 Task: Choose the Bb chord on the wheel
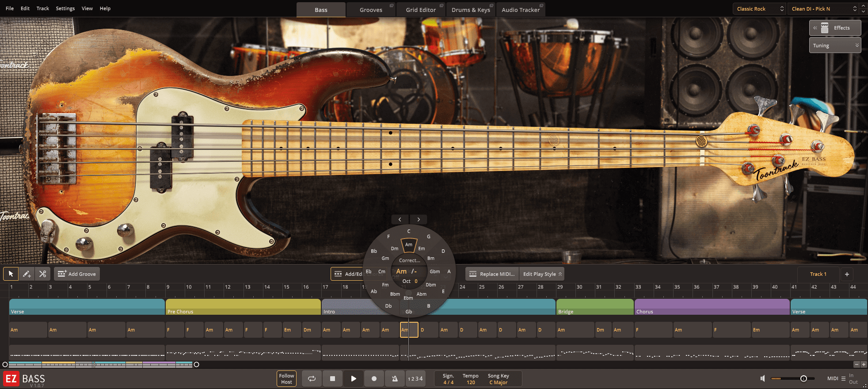(374, 251)
